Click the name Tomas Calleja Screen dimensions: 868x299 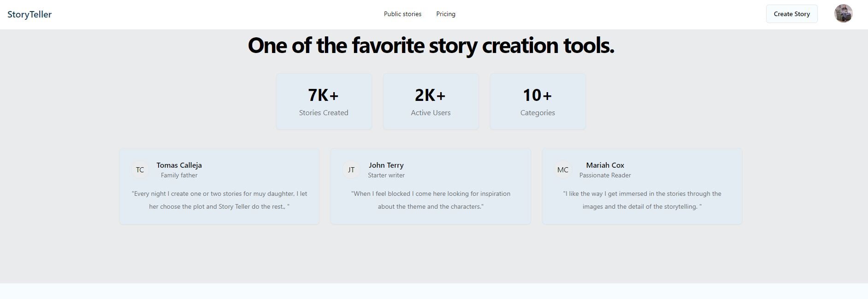tap(179, 165)
